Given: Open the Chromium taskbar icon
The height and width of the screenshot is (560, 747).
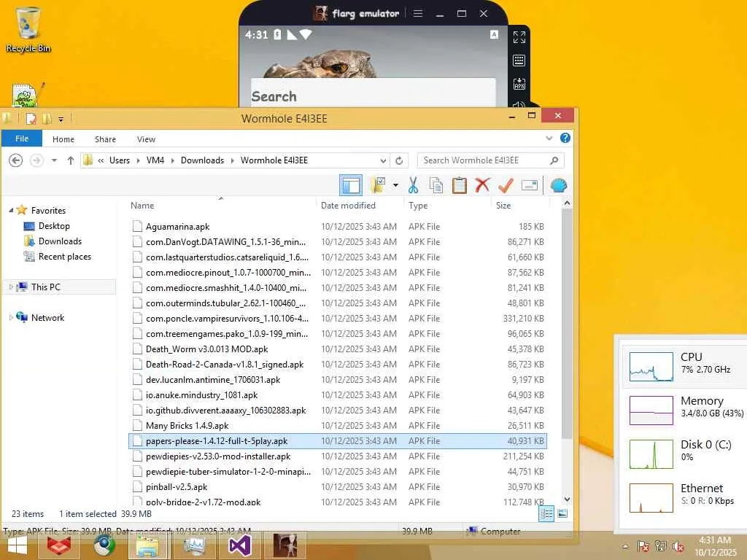Looking at the screenshot, I should [104, 545].
